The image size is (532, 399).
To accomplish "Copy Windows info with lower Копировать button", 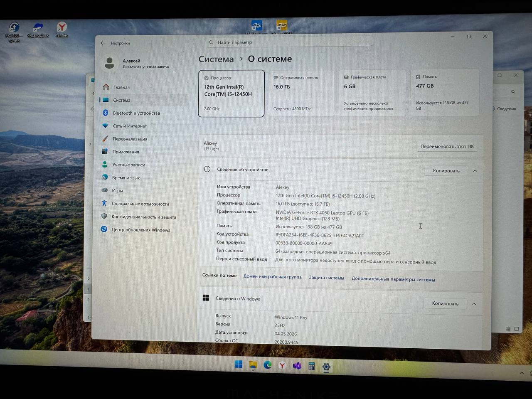I will click(445, 303).
